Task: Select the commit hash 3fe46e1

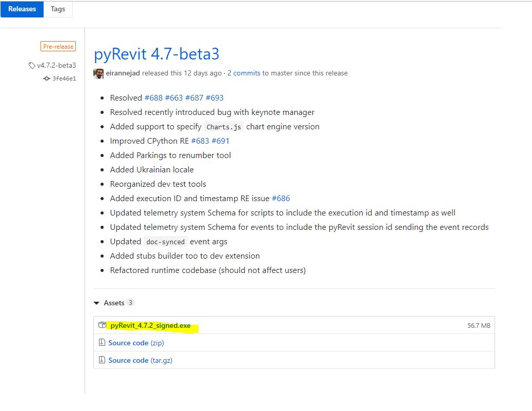Action: pos(63,78)
